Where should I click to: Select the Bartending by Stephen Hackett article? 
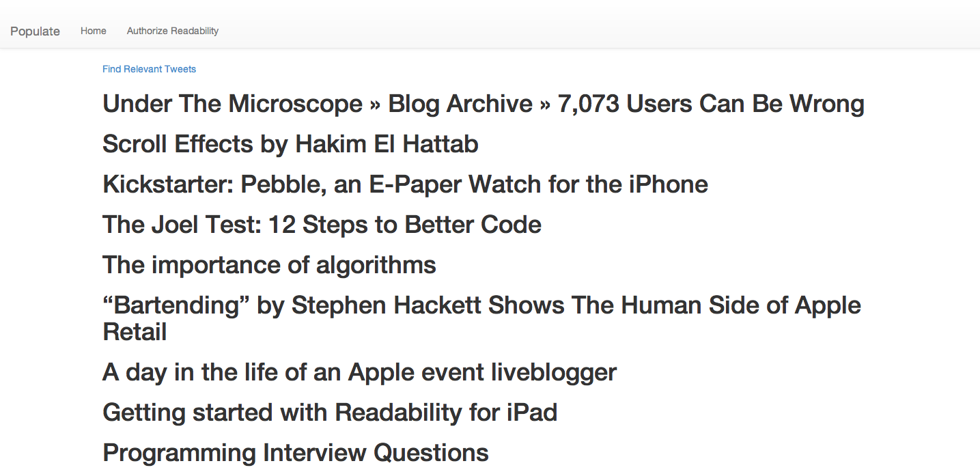(x=481, y=318)
